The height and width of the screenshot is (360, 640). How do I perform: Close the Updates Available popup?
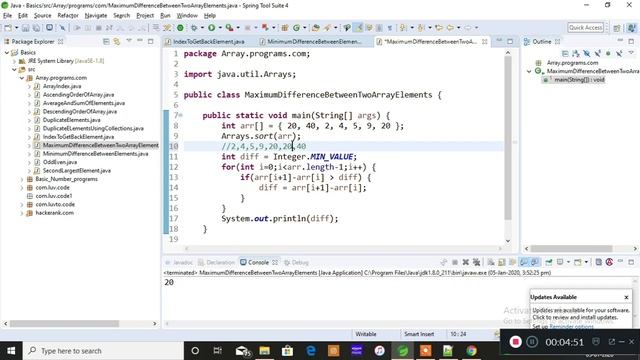(626, 297)
